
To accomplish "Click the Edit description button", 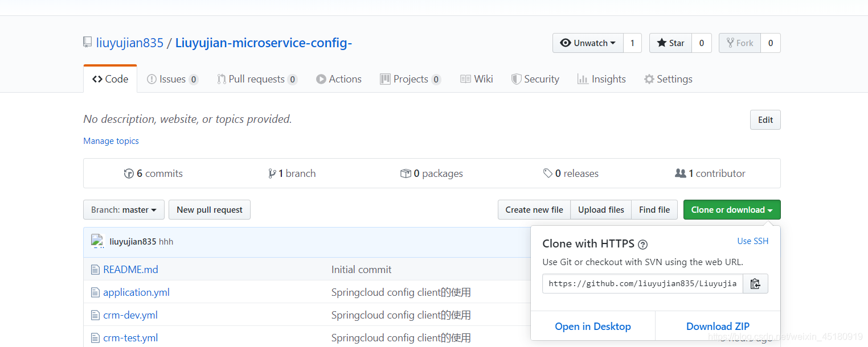I will [x=765, y=120].
